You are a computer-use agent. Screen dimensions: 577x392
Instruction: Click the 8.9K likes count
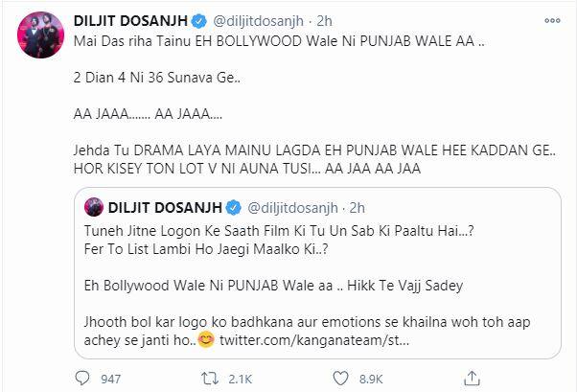tap(371, 380)
